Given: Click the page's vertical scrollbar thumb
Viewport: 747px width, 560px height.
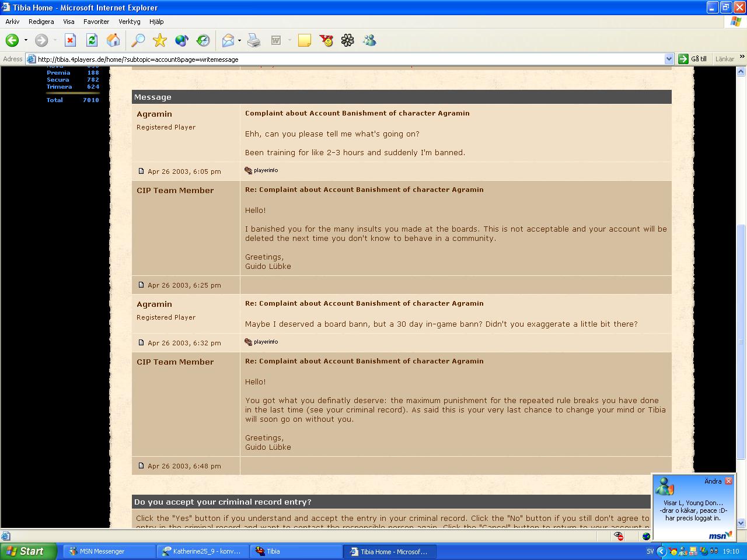Looking at the screenshot, I should (x=741, y=341).
